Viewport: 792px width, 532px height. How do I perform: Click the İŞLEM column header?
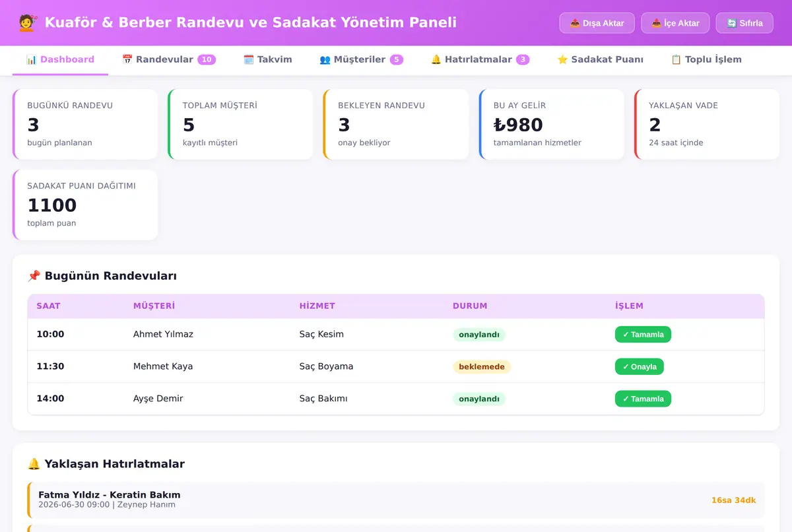tap(629, 306)
